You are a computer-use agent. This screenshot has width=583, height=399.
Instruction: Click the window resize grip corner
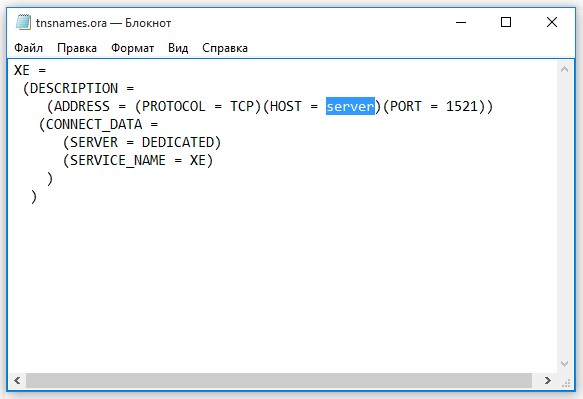[566, 382]
